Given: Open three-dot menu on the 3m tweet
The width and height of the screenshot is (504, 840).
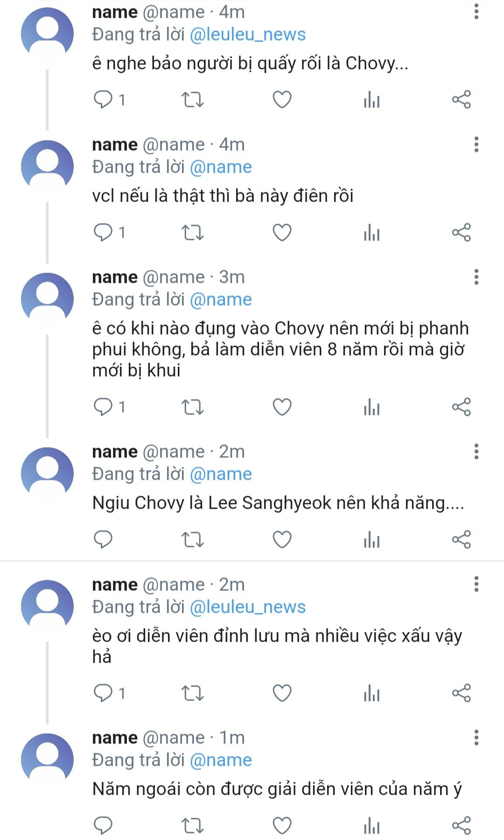Looking at the screenshot, I should (x=476, y=277).
